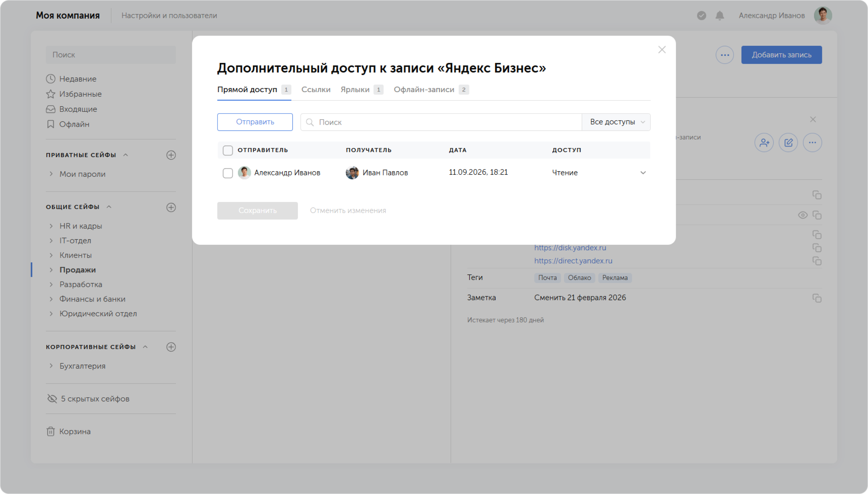The height and width of the screenshot is (494, 868).
Task: Open the three-dots menu beside Добавить запись
Action: (724, 55)
